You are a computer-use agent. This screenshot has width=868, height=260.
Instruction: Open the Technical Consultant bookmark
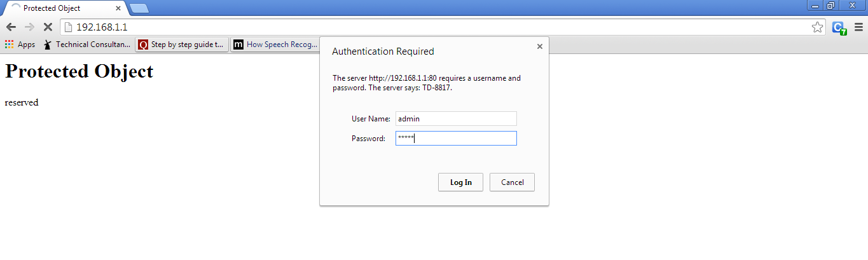tap(87, 44)
